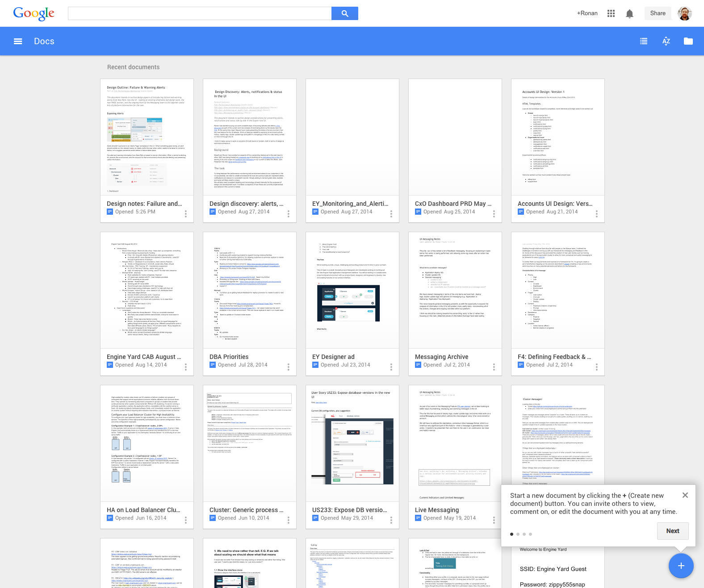Click the F4: Defining Feedback title
This screenshot has height=588, width=704.
click(x=554, y=357)
